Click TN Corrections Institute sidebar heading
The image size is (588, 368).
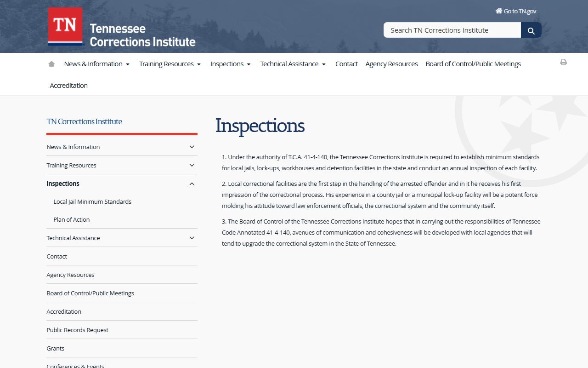pos(85,121)
